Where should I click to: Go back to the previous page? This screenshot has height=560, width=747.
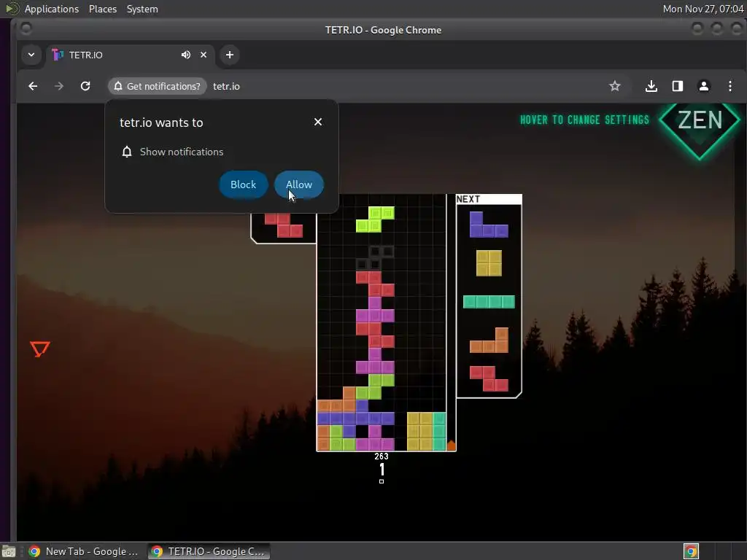pos(33,86)
